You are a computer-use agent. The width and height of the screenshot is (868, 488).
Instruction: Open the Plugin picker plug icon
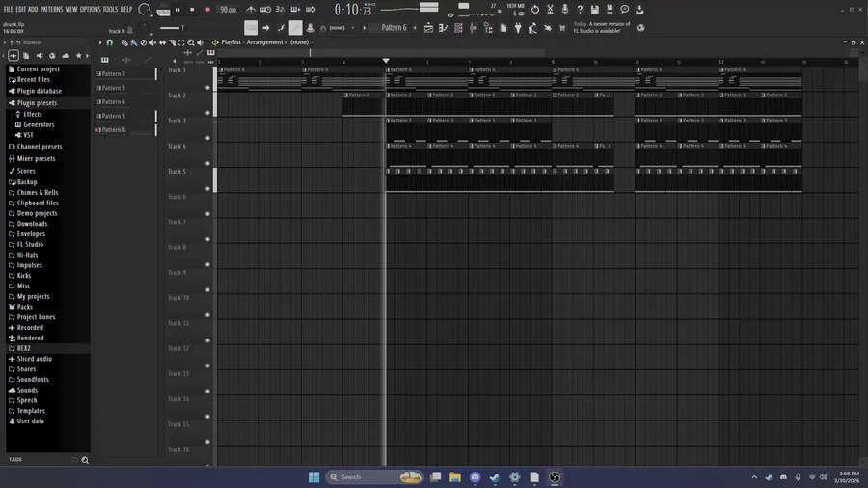coord(518,28)
